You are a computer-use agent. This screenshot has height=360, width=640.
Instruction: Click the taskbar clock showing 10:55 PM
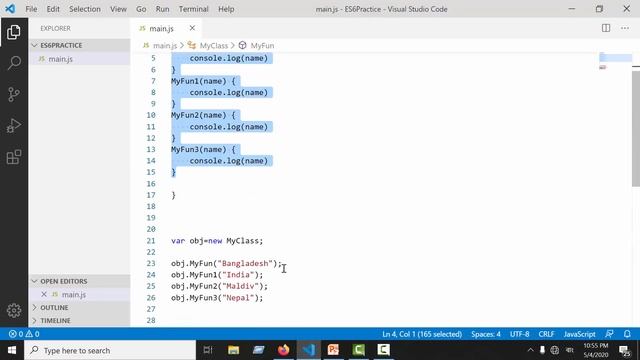coord(596,350)
